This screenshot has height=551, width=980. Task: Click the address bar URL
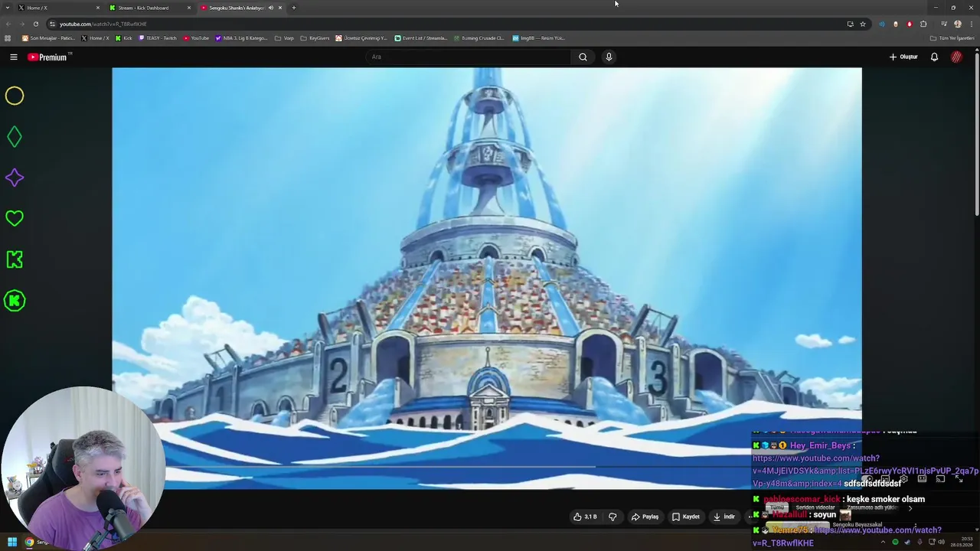tap(103, 24)
